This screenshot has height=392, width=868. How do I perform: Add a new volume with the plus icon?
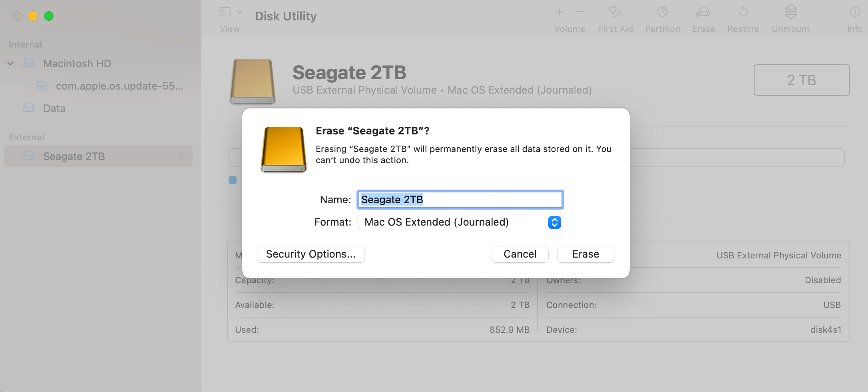point(559,12)
